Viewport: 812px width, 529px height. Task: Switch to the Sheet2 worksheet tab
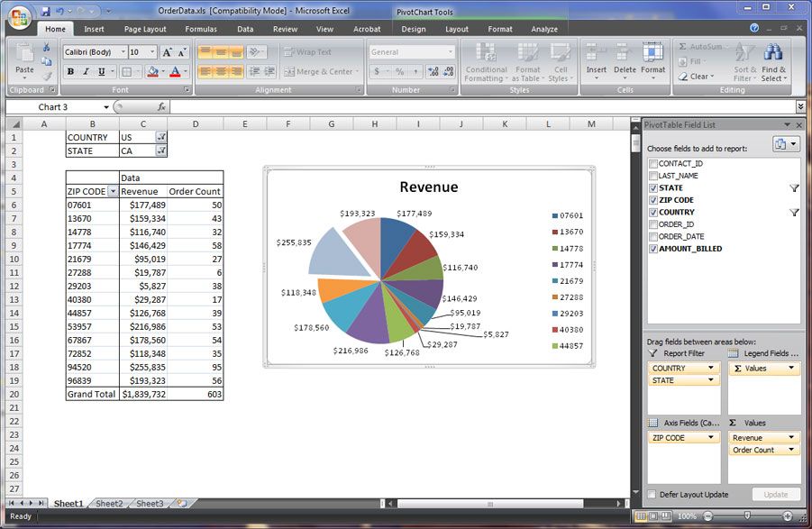click(x=109, y=503)
